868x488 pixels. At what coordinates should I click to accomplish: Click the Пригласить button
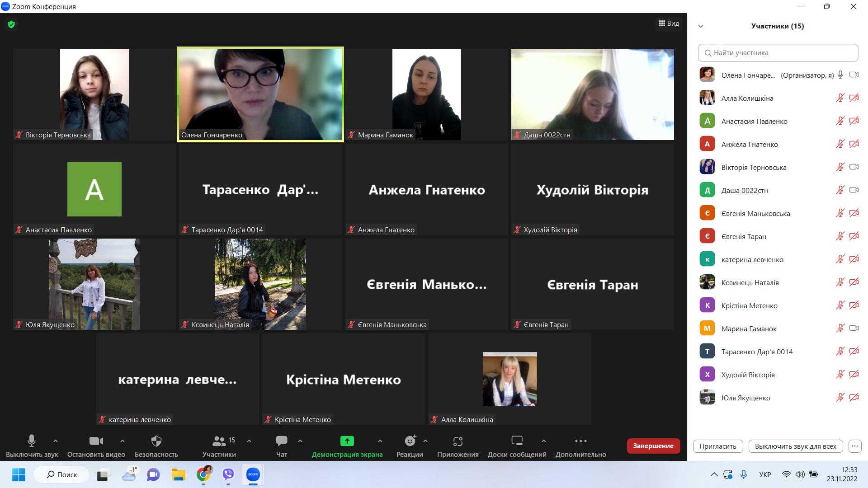(717, 446)
